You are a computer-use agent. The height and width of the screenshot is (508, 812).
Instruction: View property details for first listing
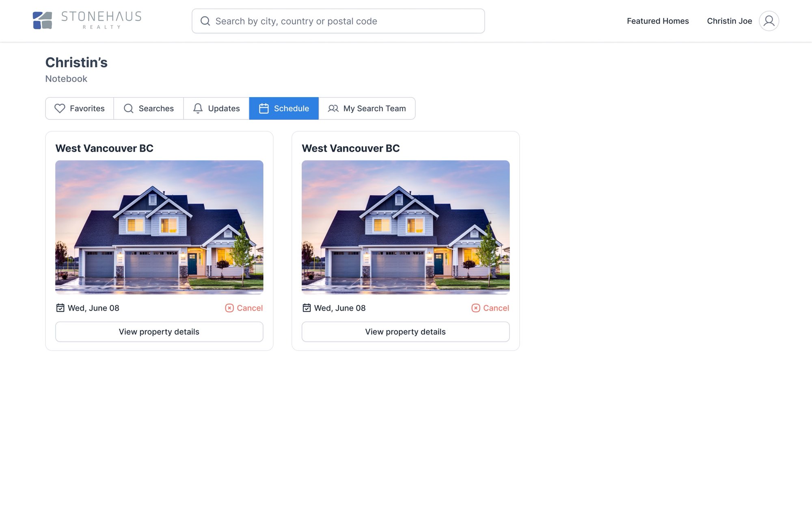pos(159,332)
